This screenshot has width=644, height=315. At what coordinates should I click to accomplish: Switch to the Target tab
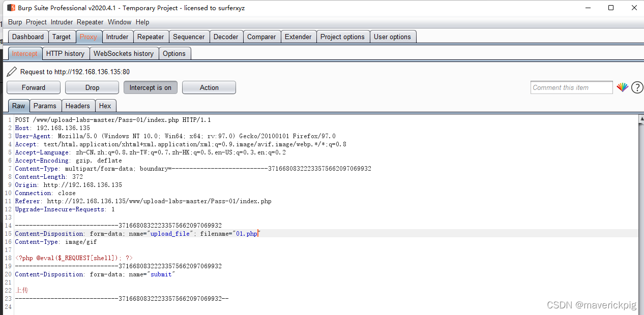[x=62, y=37]
